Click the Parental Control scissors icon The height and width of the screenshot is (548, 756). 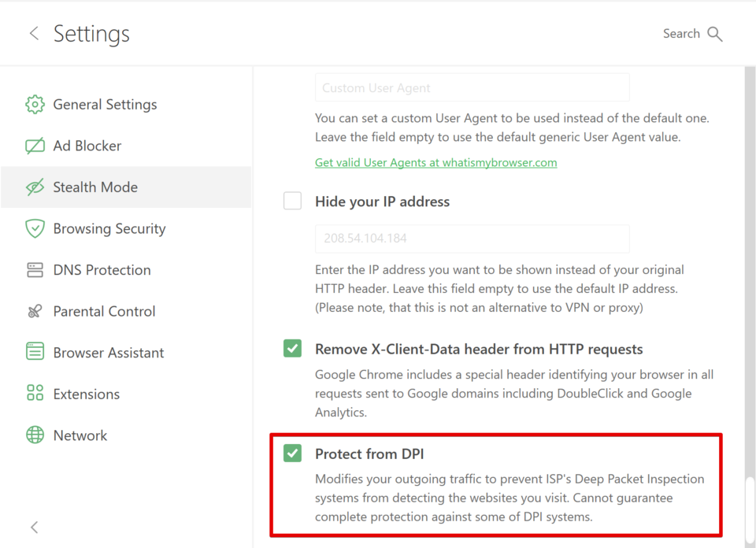(35, 311)
